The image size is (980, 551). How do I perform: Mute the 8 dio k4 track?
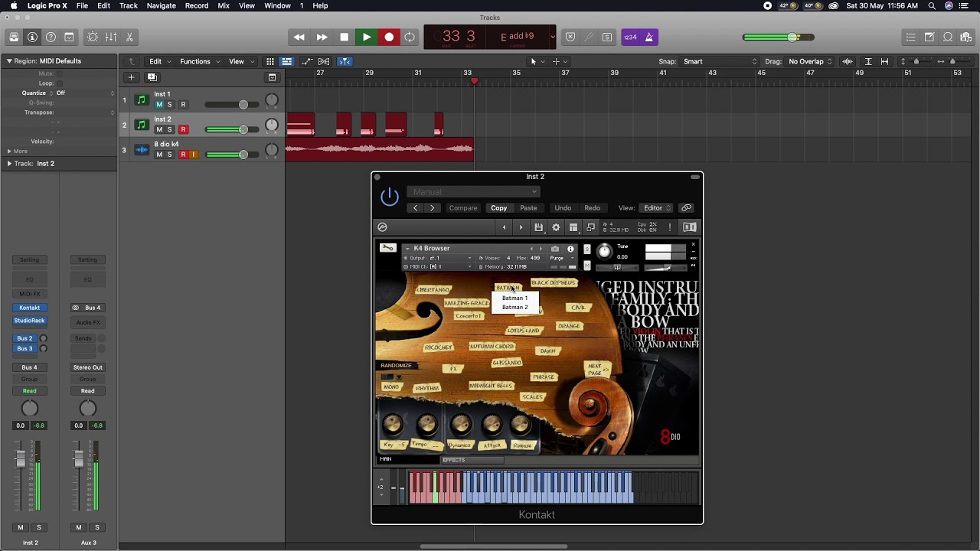click(159, 155)
